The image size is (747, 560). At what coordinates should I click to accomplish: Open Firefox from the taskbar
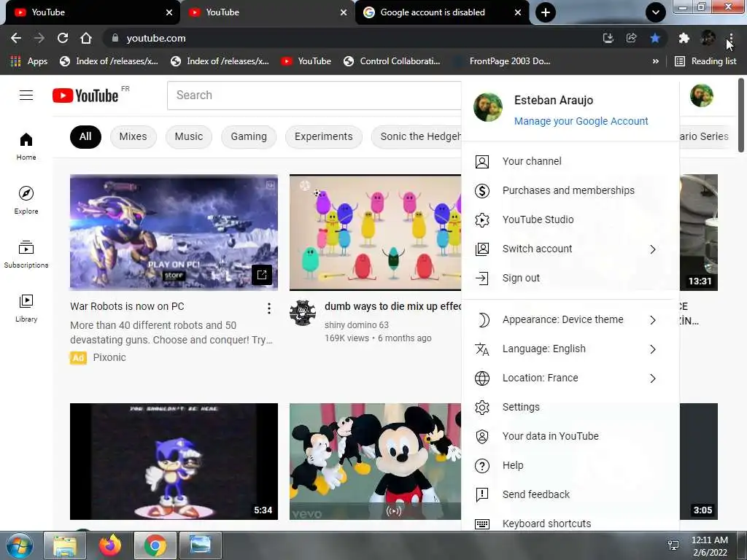pyautogui.click(x=110, y=545)
